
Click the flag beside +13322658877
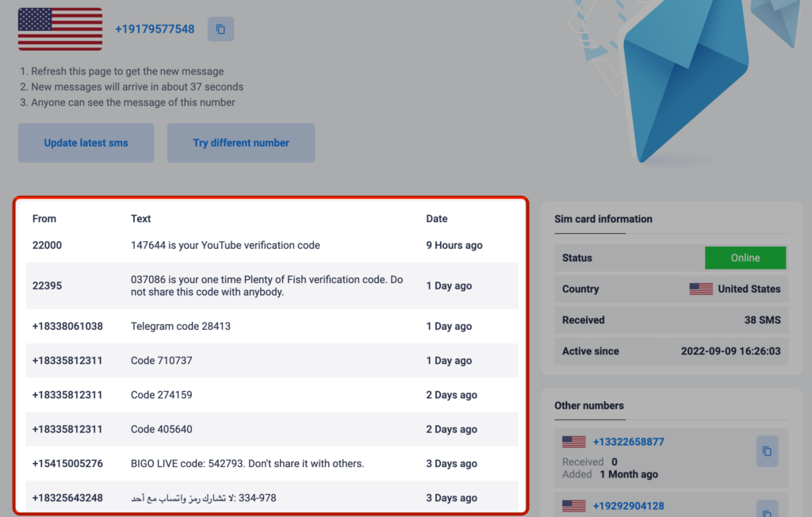(x=574, y=442)
